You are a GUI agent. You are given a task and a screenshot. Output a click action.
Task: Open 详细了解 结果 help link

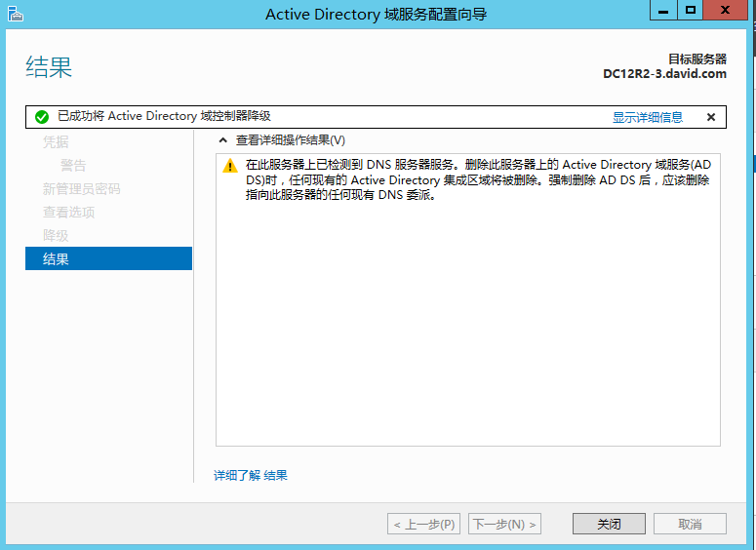(251, 475)
